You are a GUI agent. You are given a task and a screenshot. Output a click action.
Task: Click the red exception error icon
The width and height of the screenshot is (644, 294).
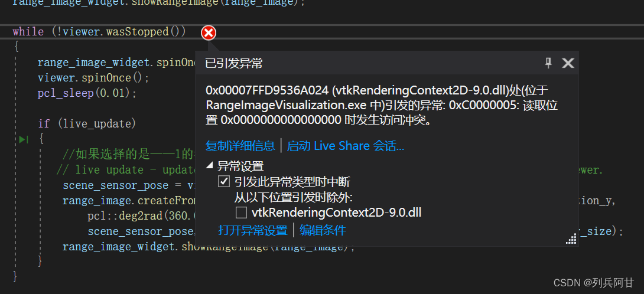(x=209, y=32)
